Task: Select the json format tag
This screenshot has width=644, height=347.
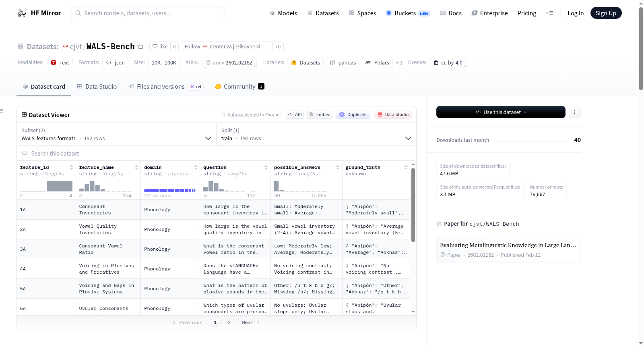Action: pos(115,62)
